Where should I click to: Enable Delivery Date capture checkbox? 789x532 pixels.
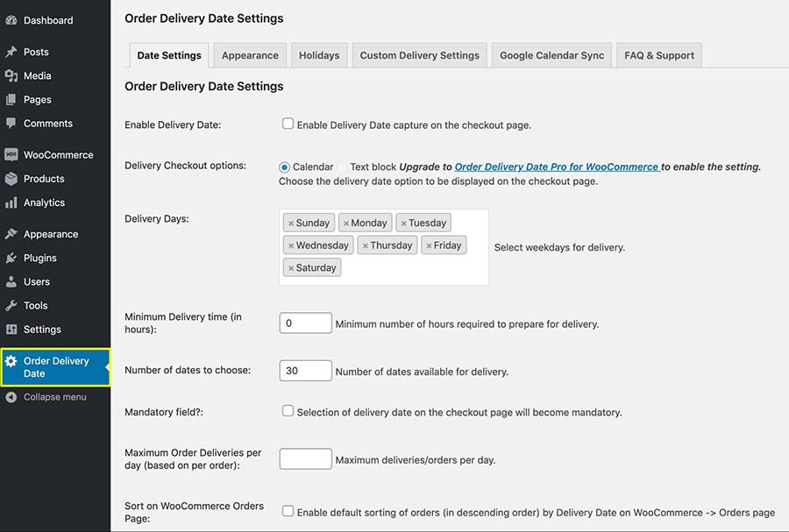(288, 124)
